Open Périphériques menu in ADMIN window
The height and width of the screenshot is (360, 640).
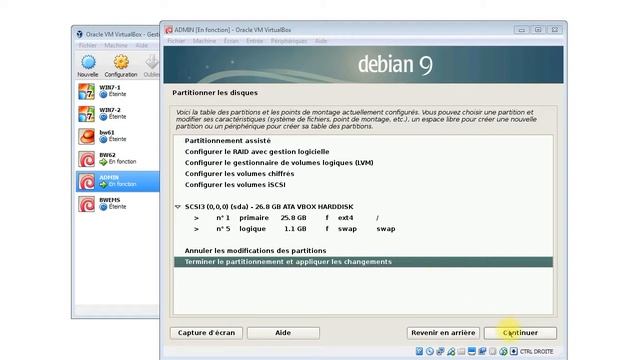point(289,41)
